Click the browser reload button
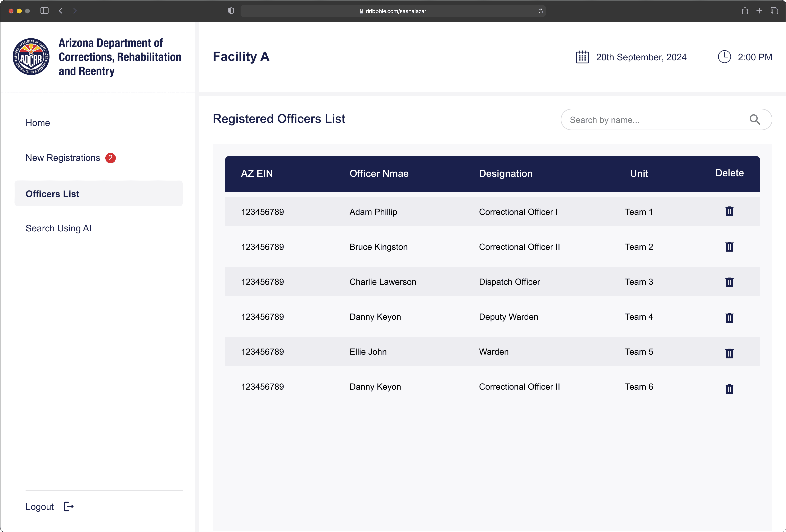786x532 pixels. (541, 11)
